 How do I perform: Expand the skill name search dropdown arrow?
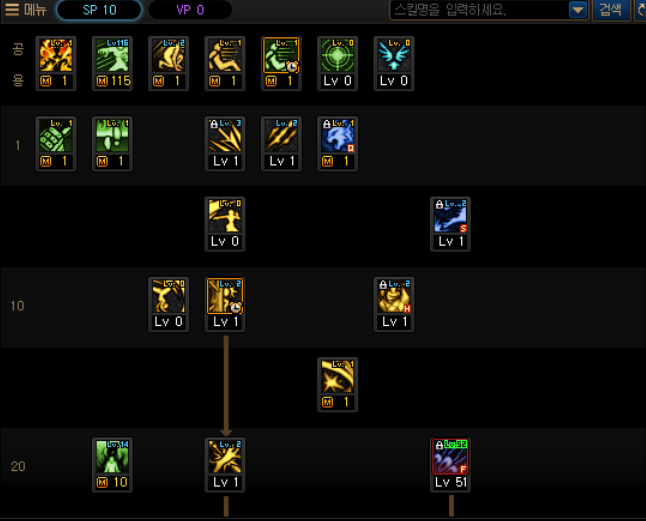coord(578,10)
